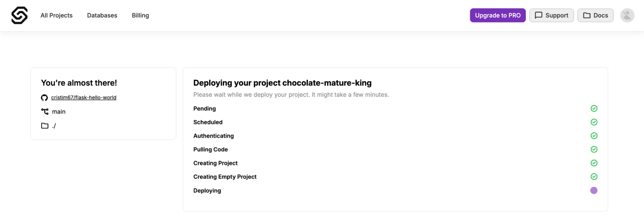Open the cristim67/flask-hello-world repository link
644x224 pixels.
84,98
